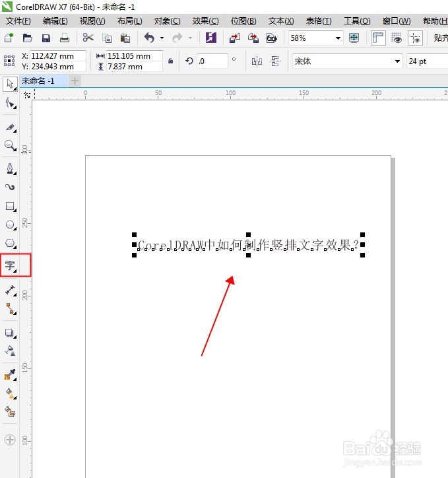Toggle the show rulers button
This screenshot has width=448, height=478.
[x=378, y=38]
